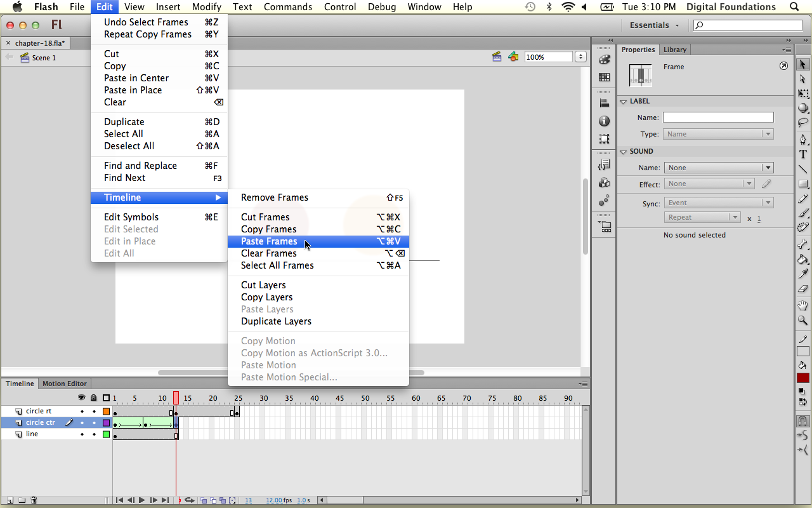Toggle lock dot for line layer
Viewport: 812px width, 508px height.
coord(94,434)
